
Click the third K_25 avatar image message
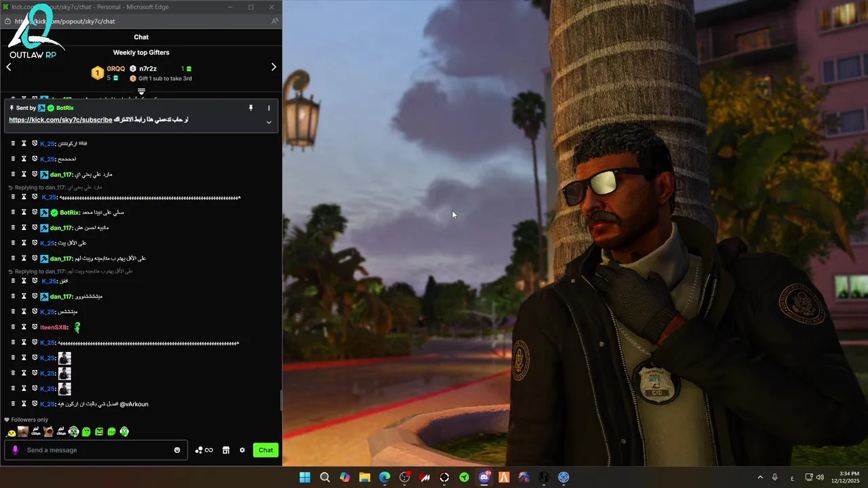coord(64,389)
